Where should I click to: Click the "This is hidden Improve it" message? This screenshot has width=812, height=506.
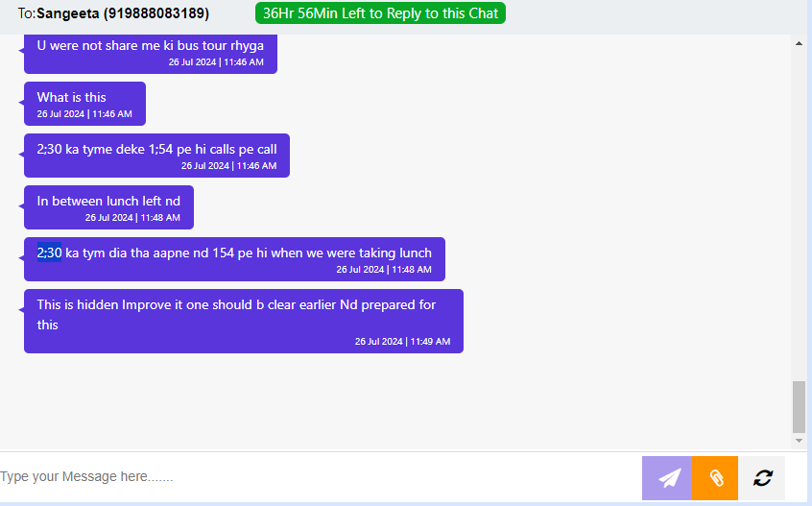tap(244, 321)
